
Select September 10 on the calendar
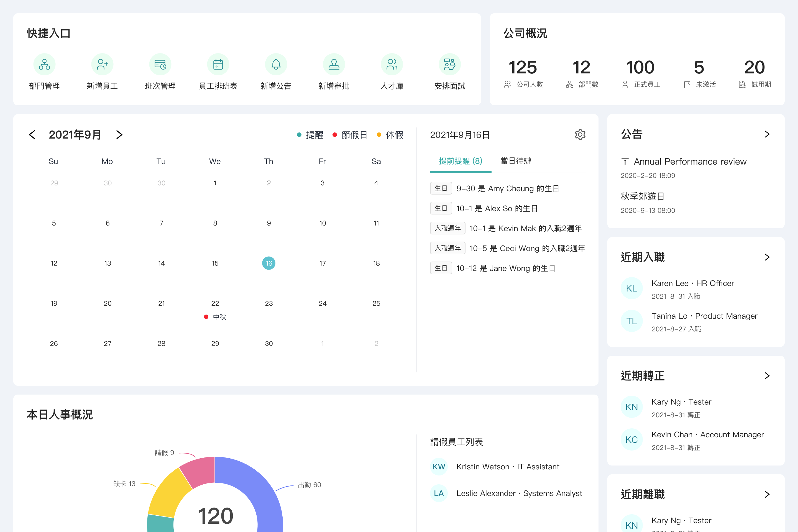(x=323, y=223)
